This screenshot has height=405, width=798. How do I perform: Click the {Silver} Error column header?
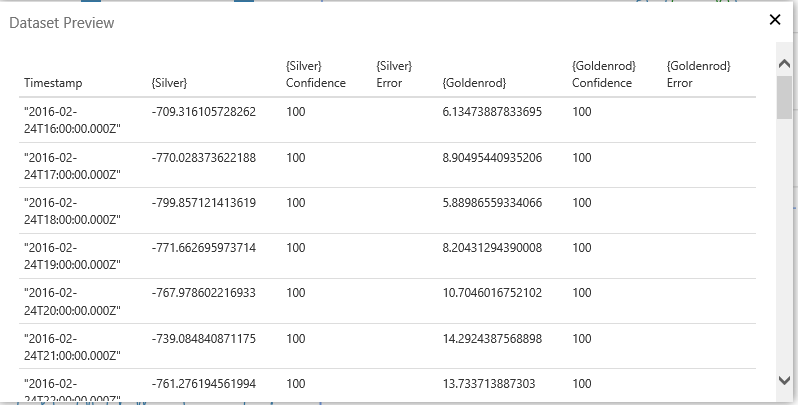pyautogui.click(x=394, y=75)
